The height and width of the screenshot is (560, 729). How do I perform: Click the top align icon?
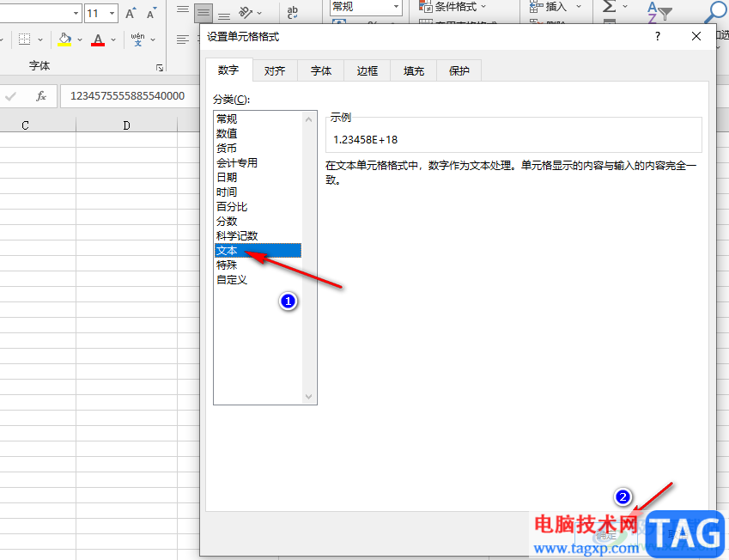tap(183, 10)
